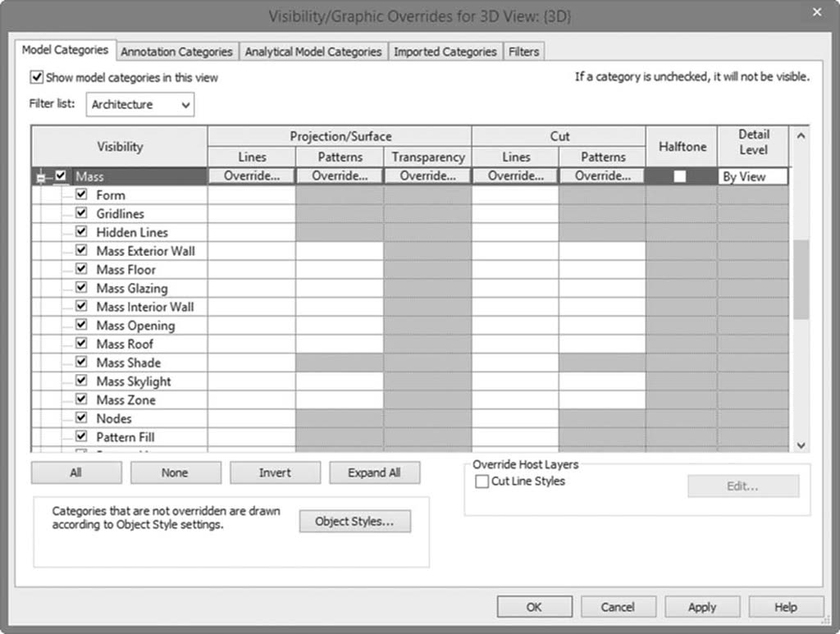840x634 pixels.
Task: Switch to Annotation Categories tab
Action: coord(177,52)
